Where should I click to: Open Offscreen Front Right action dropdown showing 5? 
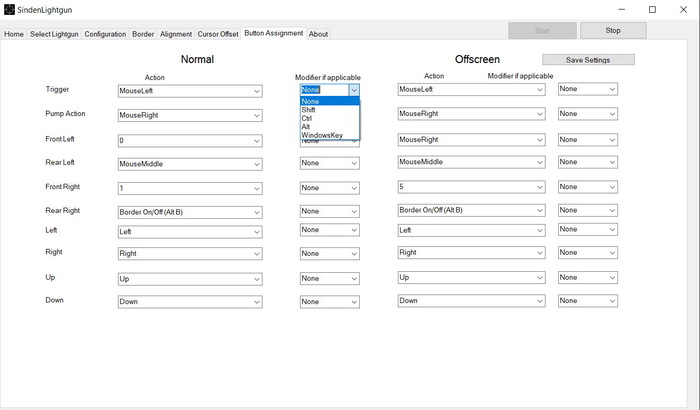[538, 188]
